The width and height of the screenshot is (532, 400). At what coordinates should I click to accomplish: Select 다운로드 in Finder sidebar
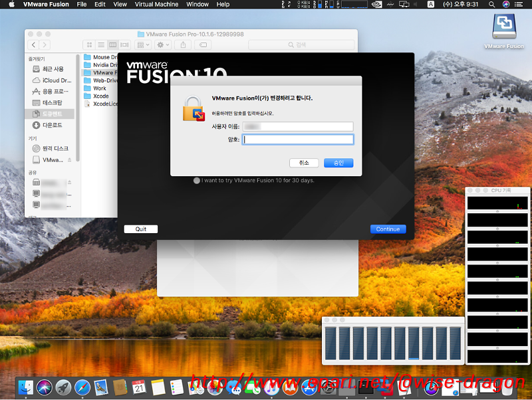coord(49,125)
